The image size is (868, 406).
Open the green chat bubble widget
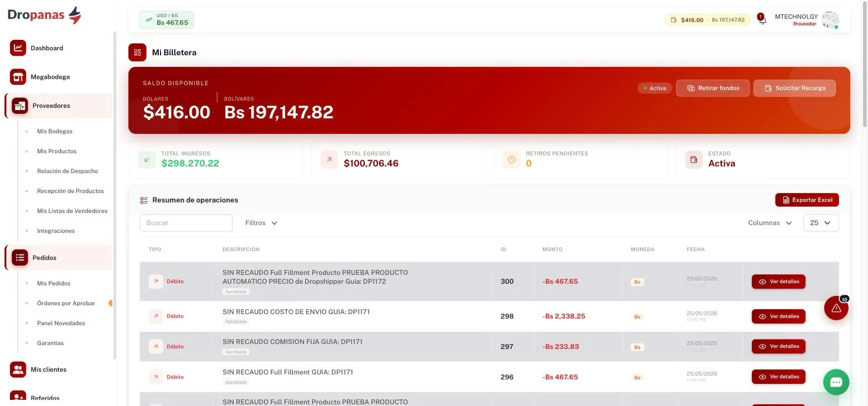836,382
